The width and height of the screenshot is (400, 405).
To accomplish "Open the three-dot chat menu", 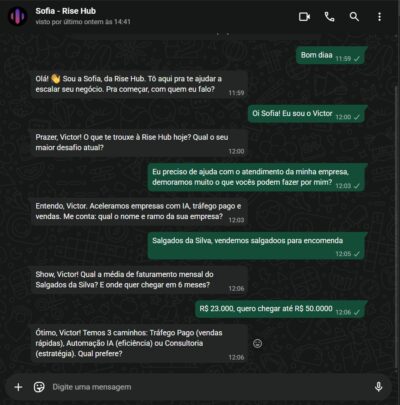I will tap(379, 17).
